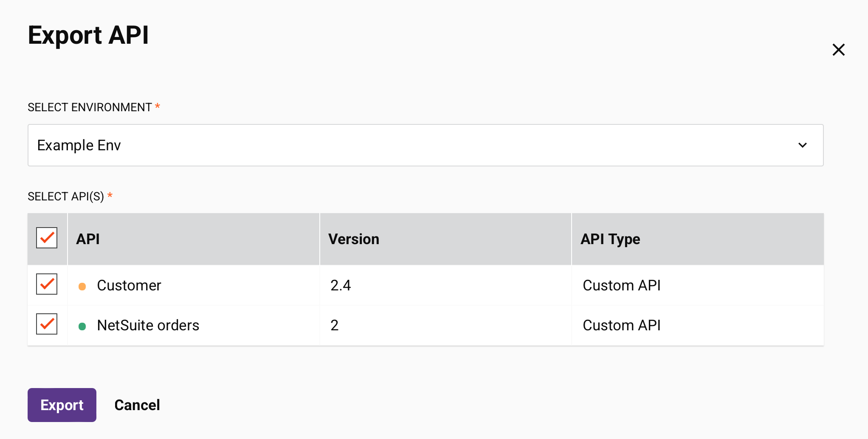Click the API Type column header
Viewport: 868px width, 439px height.
610,239
